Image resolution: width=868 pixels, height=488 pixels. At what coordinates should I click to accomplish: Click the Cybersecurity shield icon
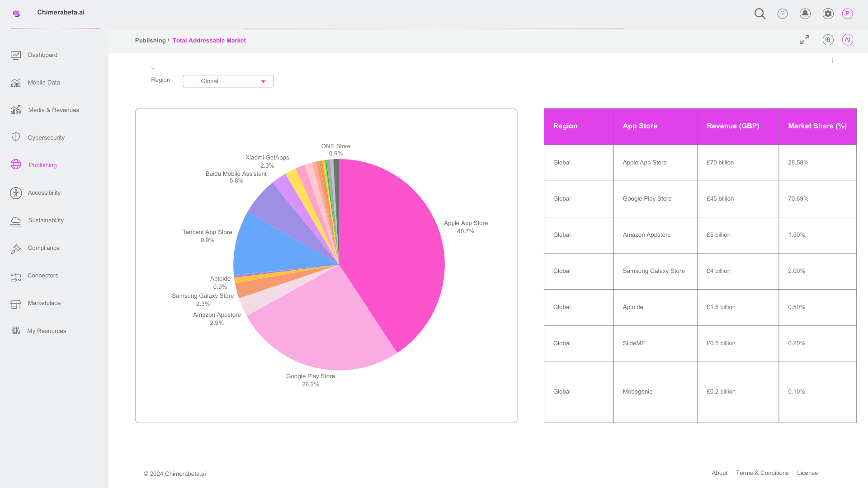[16, 137]
